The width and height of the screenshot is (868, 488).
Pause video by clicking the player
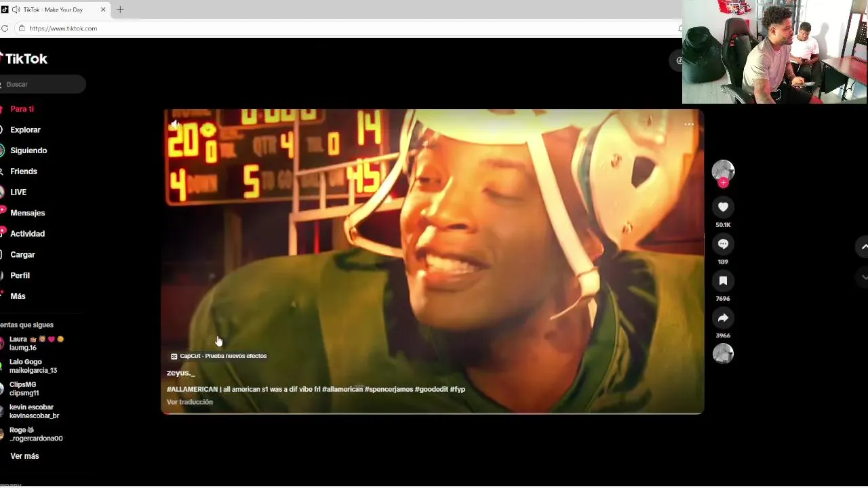coord(433,262)
